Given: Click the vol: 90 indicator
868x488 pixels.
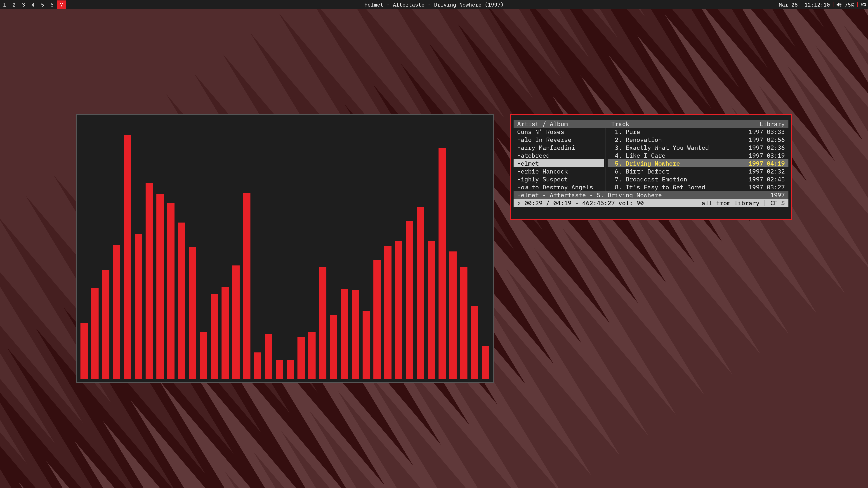Looking at the screenshot, I should pyautogui.click(x=631, y=203).
